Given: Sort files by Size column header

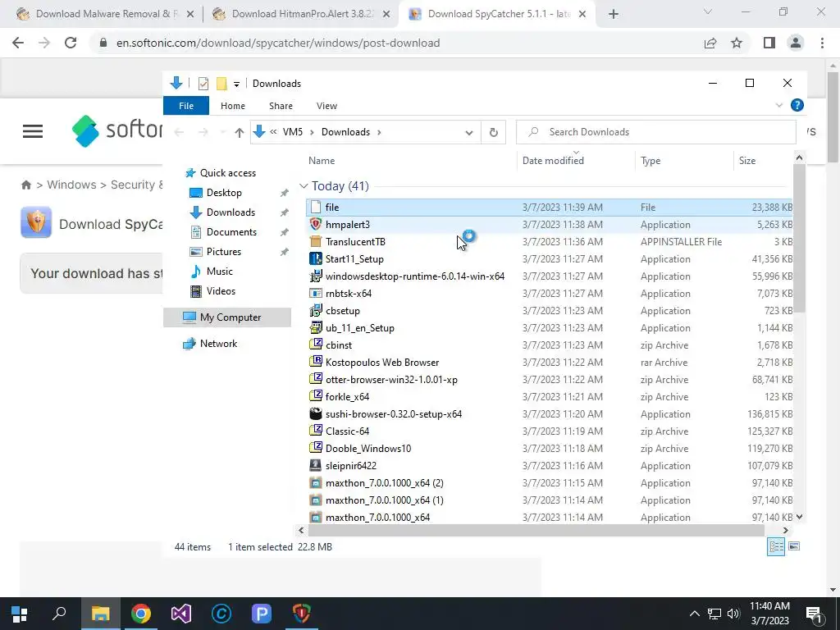Looking at the screenshot, I should tap(746, 161).
